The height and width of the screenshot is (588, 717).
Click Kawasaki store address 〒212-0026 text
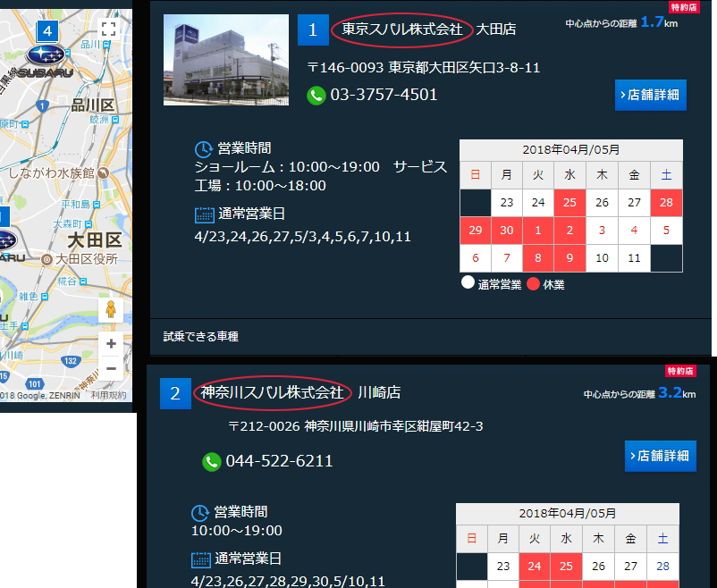click(356, 426)
